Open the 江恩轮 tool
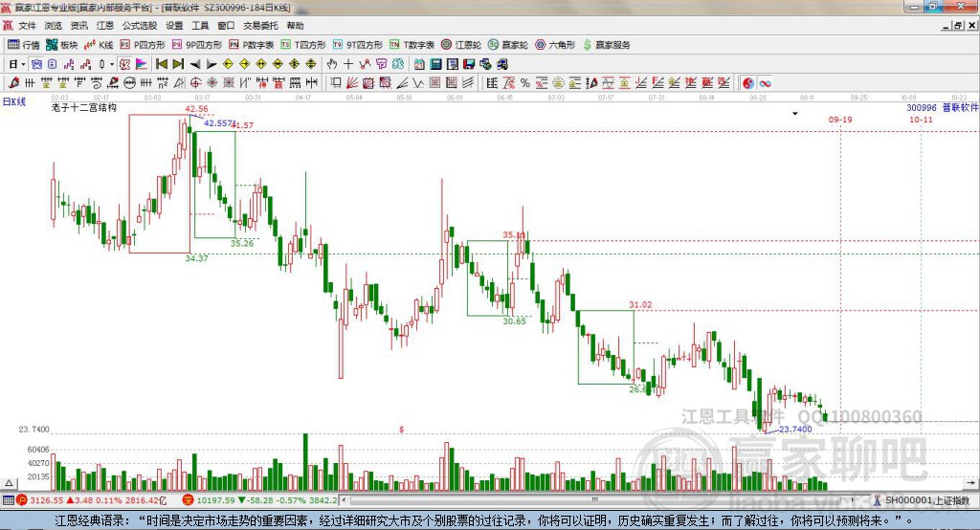The image size is (980, 530). point(461,45)
